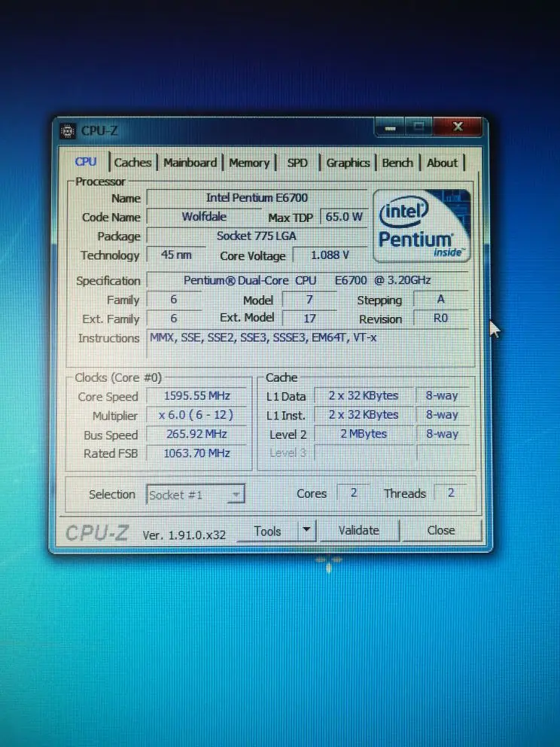Click the Ext. Model value 17
560x747 pixels.
click(309, 319)
